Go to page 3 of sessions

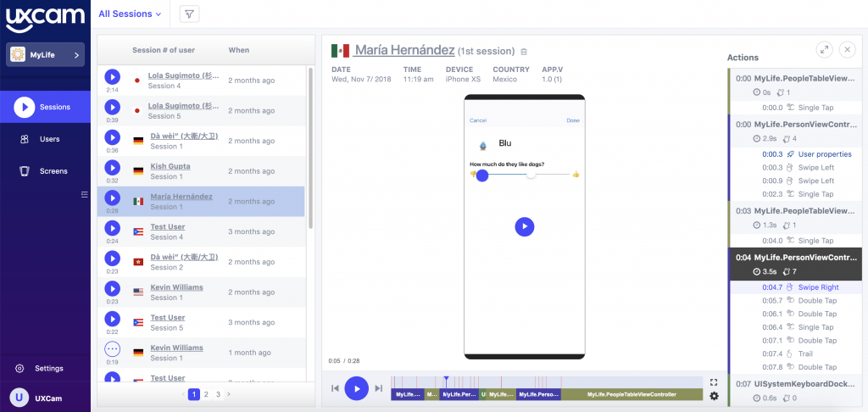click(218, 394)
